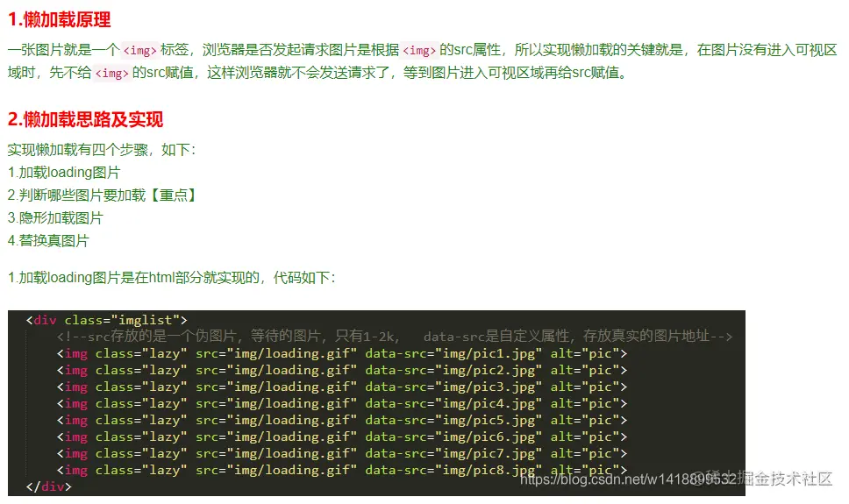Click the sentence '1.加载loading图片是在html部分就实现的，代码如下:'
Image resolution: width=849 pixels, height=504 pixels.
point(172,278)
